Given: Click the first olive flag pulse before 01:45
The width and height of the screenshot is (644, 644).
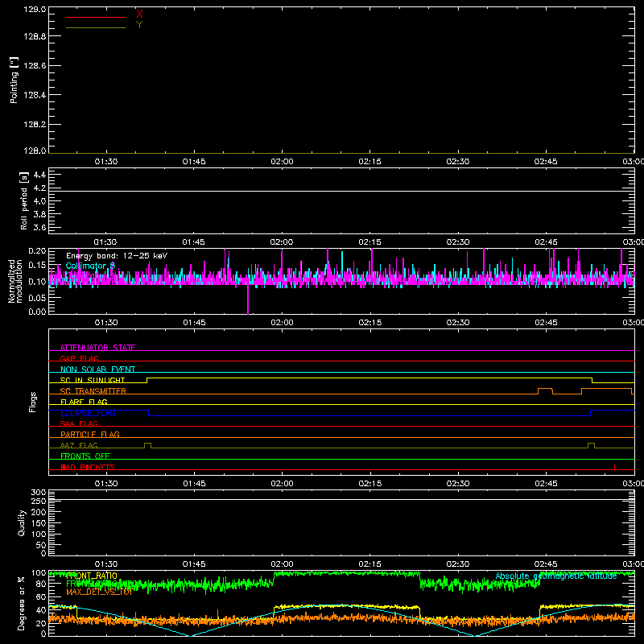Looking at the screenshot, I should tap(147, 445).
